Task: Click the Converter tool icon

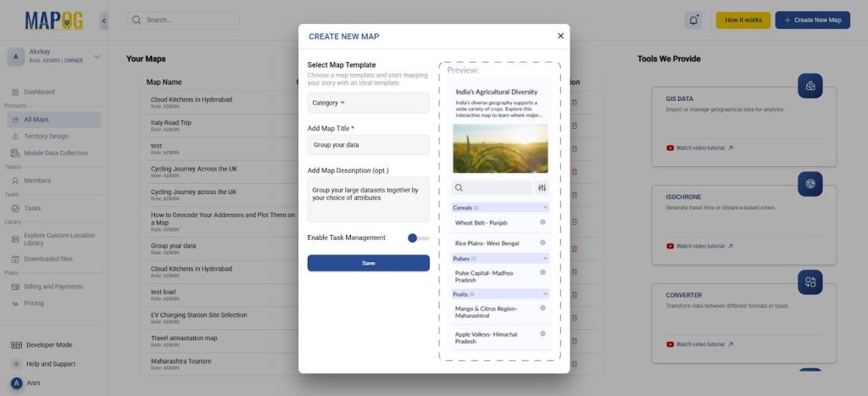Action: (810, 282)
